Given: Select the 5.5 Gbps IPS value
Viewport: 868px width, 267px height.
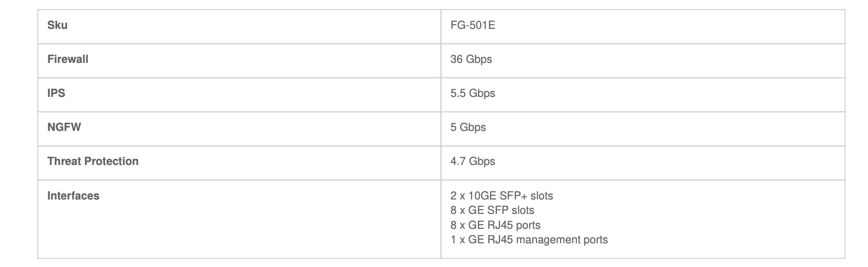Looking at the screenshot, I should [473, 93].
